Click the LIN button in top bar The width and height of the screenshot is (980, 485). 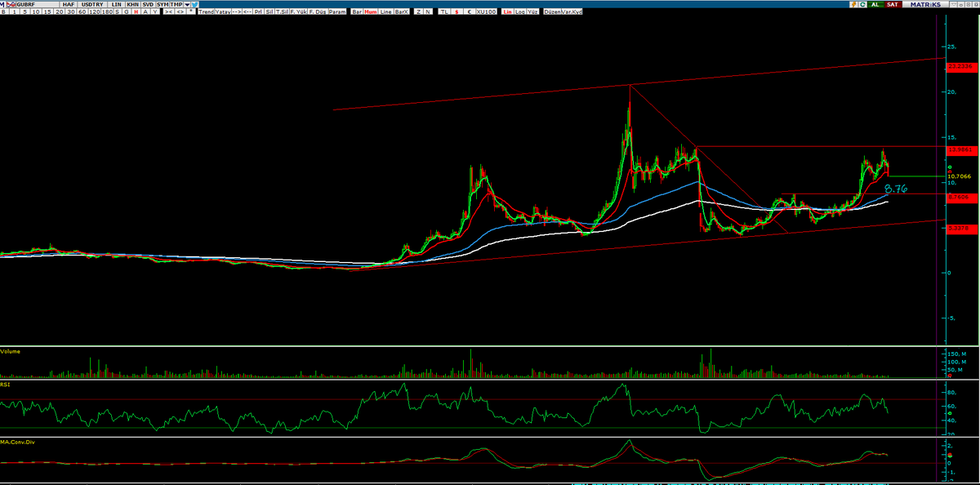point(116,5)
